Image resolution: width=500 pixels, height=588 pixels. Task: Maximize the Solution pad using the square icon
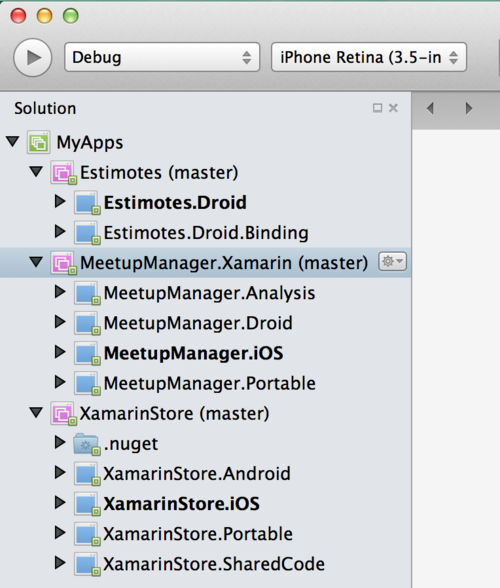tap(377, 108)
